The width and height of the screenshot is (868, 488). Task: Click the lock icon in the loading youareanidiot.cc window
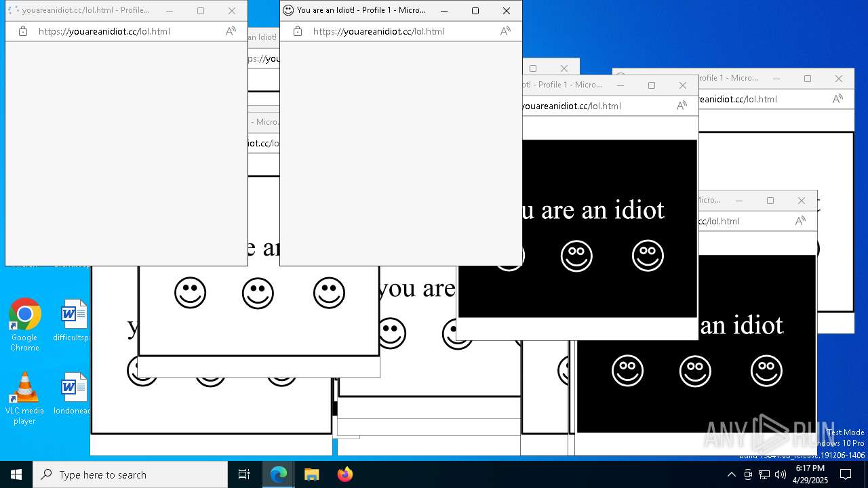coord(23,31)
